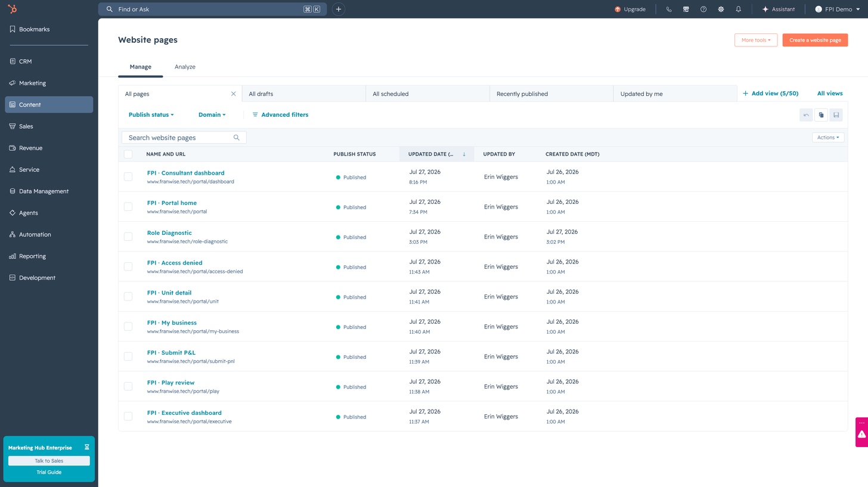
Task: Click the Automation icon in sidebar
Action: point(13,234)
